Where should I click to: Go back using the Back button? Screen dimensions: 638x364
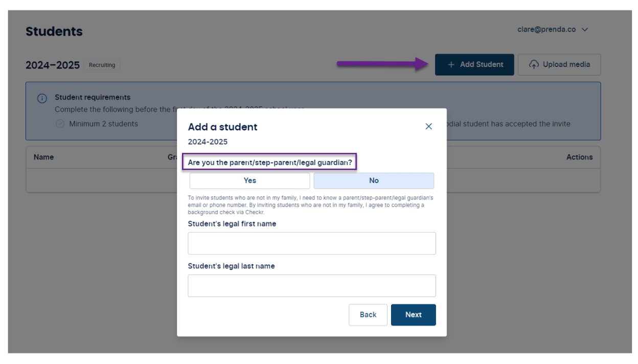point(368,315)
